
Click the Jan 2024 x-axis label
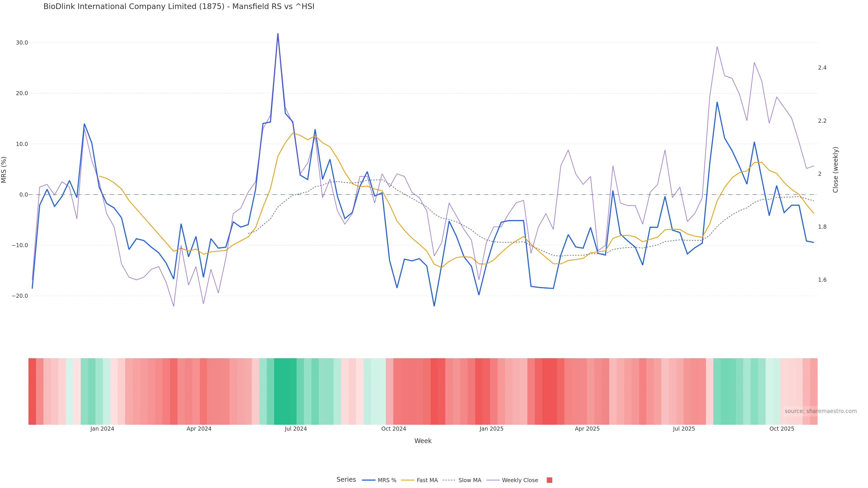pyautogui.click(x=102, y=429)
